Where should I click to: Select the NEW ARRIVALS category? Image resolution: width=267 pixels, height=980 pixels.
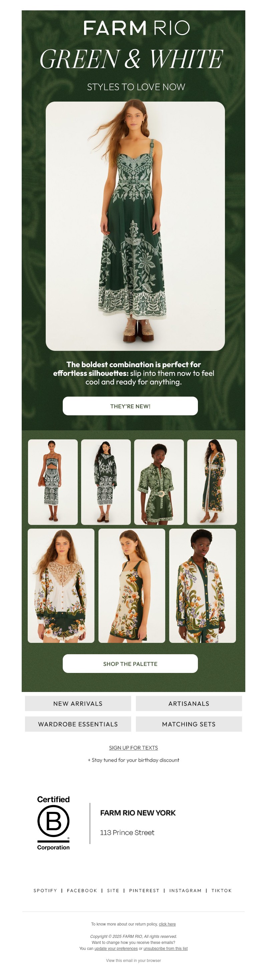pyautogui.click(x=78, y=703)
